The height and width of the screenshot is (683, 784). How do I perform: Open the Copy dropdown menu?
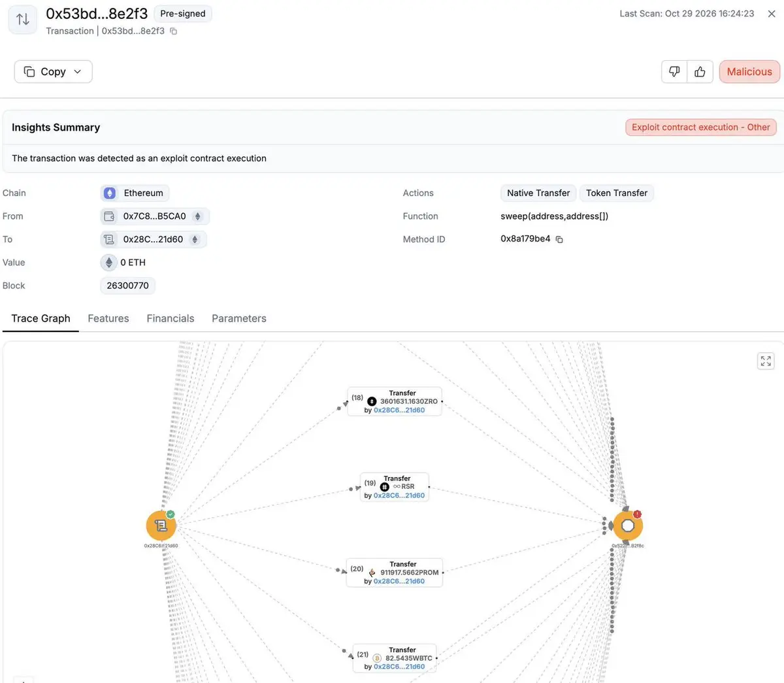click(53, 72)
